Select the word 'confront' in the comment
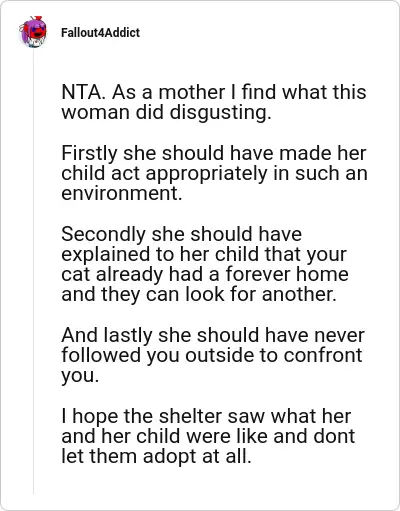This screenshot has height=511, width=400. point(323,355)
